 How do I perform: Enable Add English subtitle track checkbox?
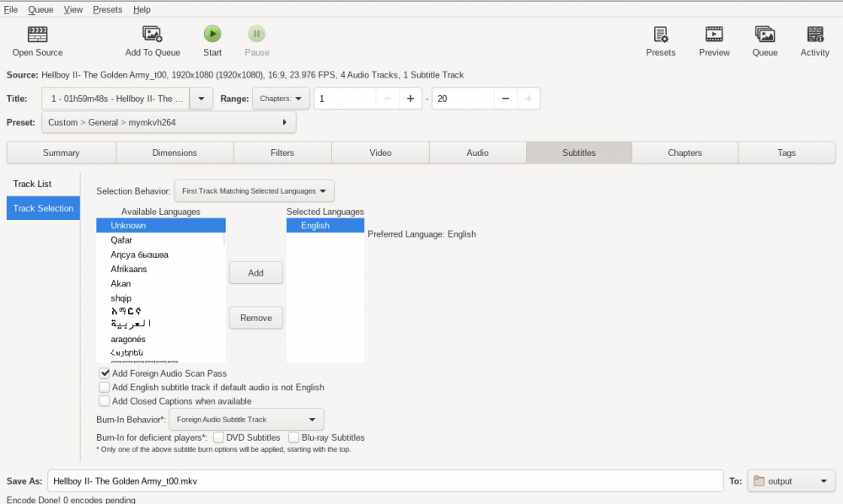105,387
